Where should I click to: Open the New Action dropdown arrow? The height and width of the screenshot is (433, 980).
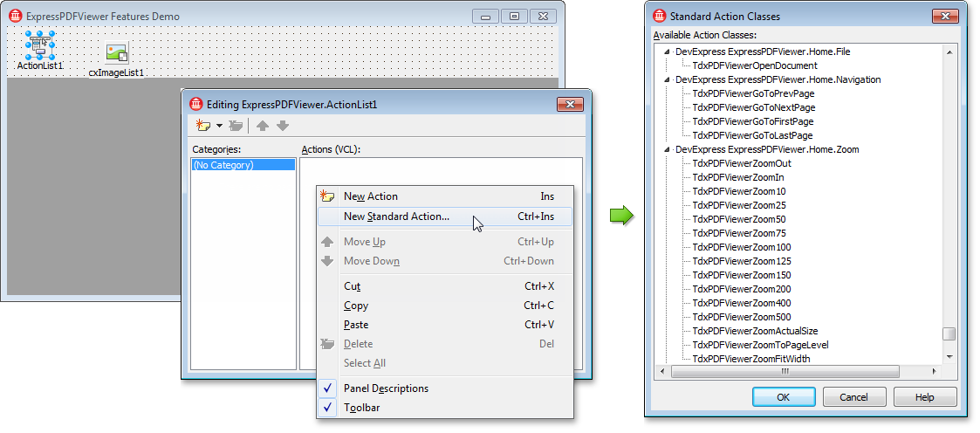219,126
